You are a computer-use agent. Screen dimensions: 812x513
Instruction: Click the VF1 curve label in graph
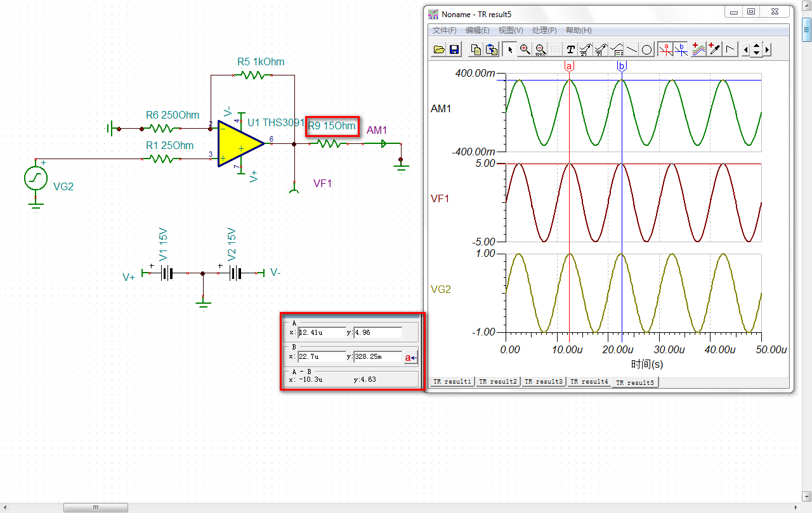tap(440, 198)
